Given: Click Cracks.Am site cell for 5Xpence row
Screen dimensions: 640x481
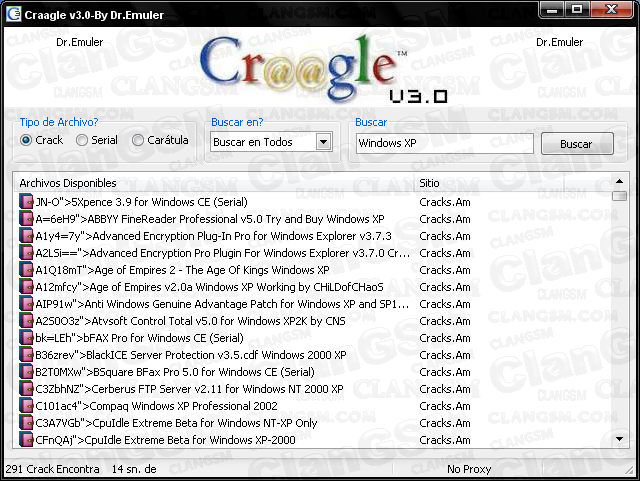Looking at the screenshot, I should [x=445, y=202].
